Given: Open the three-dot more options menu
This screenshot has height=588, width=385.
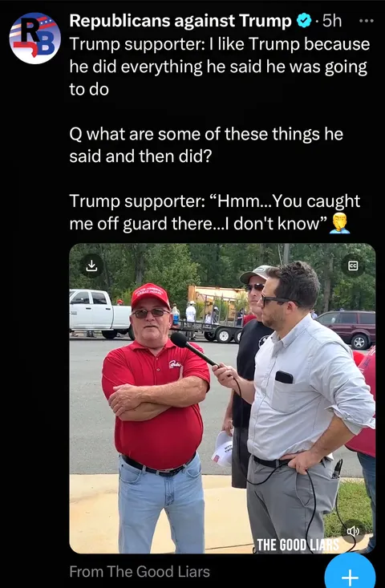Looking at the screenshot, I should pyautogui.click(x=367, y=21).
